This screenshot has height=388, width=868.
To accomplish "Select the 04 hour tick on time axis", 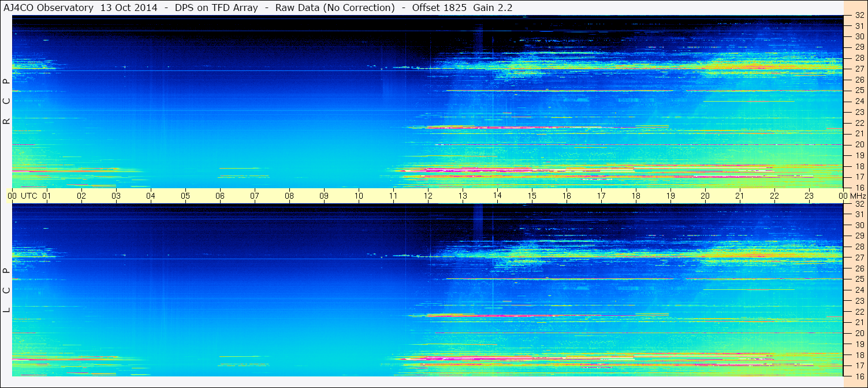I will click(151, 196).
